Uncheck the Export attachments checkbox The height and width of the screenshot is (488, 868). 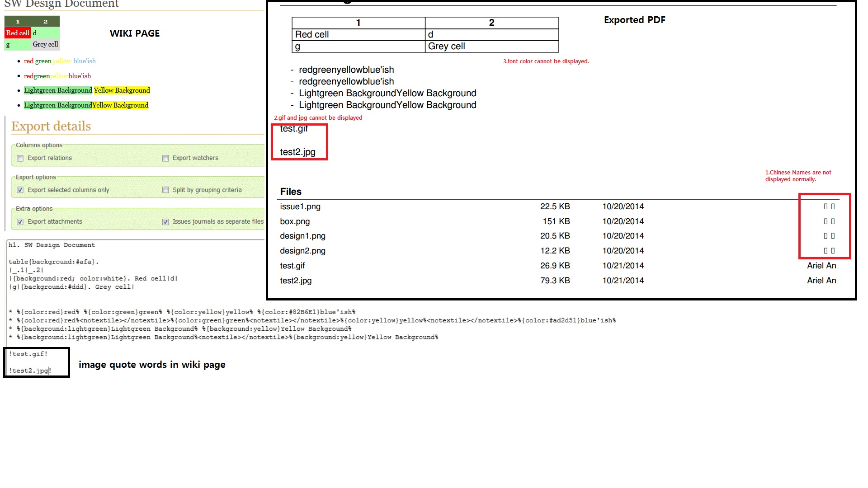coord(20,222)
